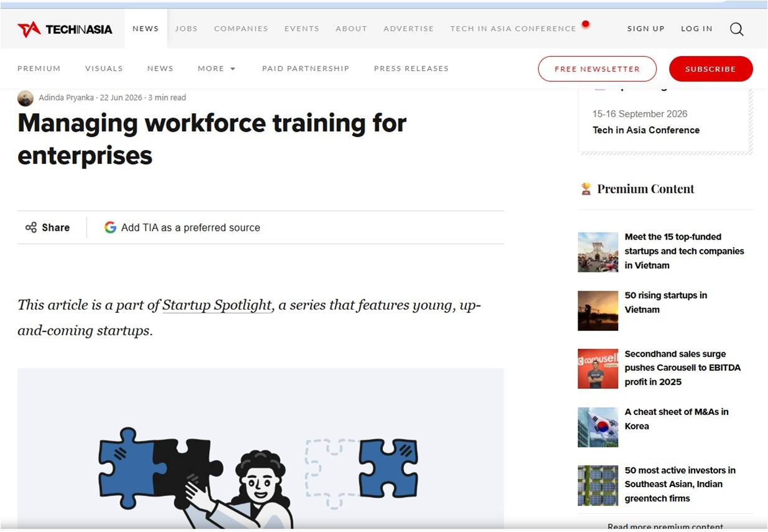
Task: Open PRESS RELEASES section
Action: tap(411, 68)
